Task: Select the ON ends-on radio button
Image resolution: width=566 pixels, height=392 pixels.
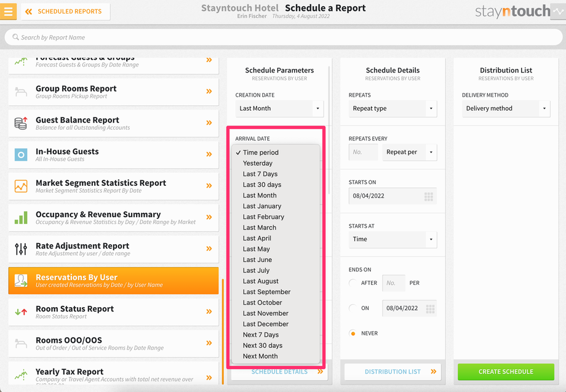Action: [353, 308]
